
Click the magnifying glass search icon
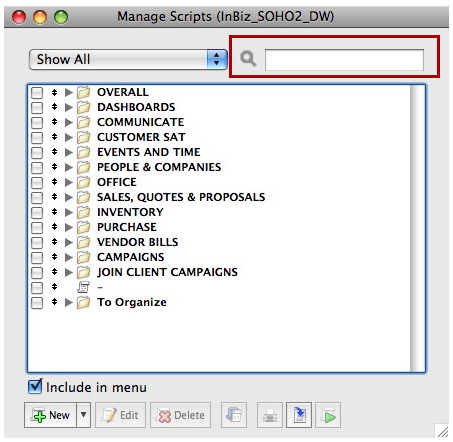click(248, 59)
